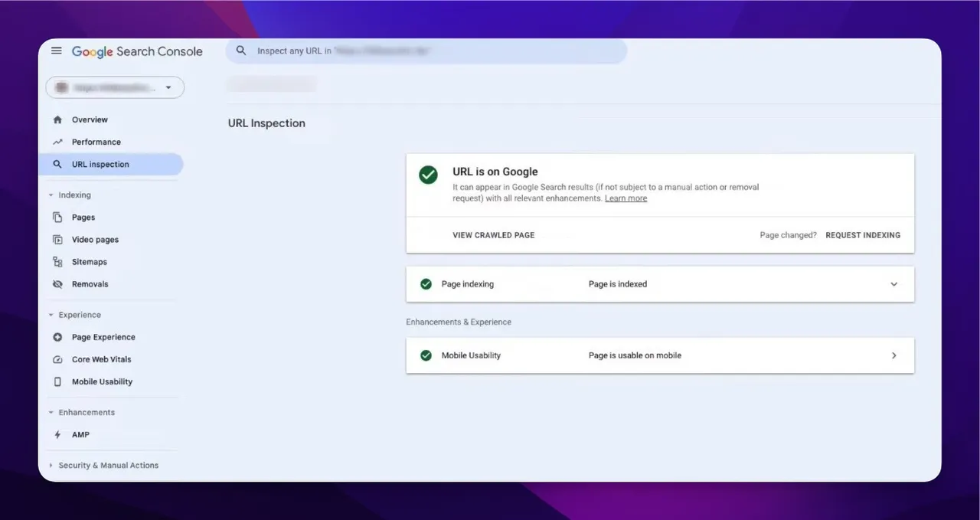This screenshot has height=520, width=980.
Task: Click the Removals crossed-eye icon
Action: (57, 284)
